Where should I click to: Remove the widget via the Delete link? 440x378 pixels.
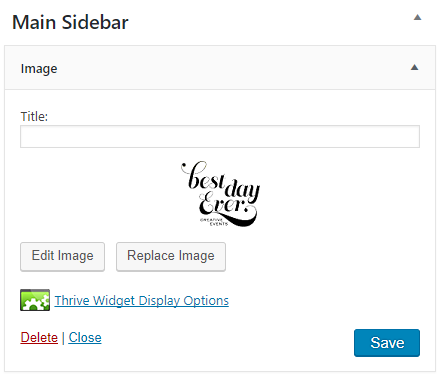pos(39,338)
